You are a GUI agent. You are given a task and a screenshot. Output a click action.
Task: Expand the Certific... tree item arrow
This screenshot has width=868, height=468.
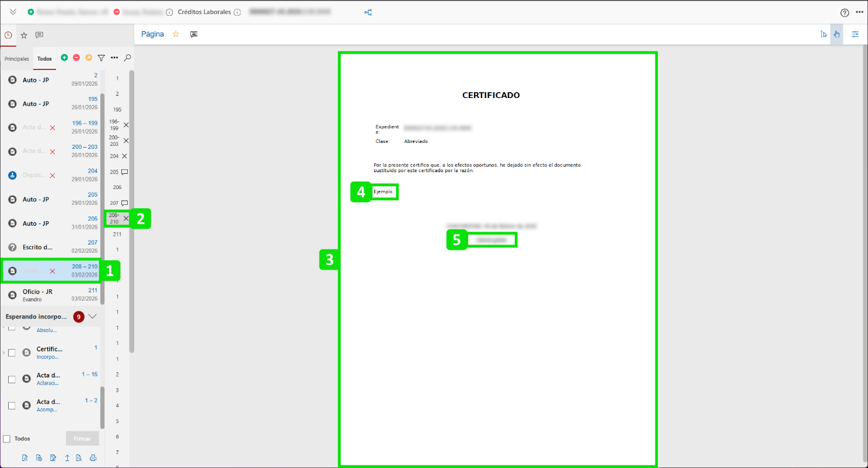click(x=4, y=352)
